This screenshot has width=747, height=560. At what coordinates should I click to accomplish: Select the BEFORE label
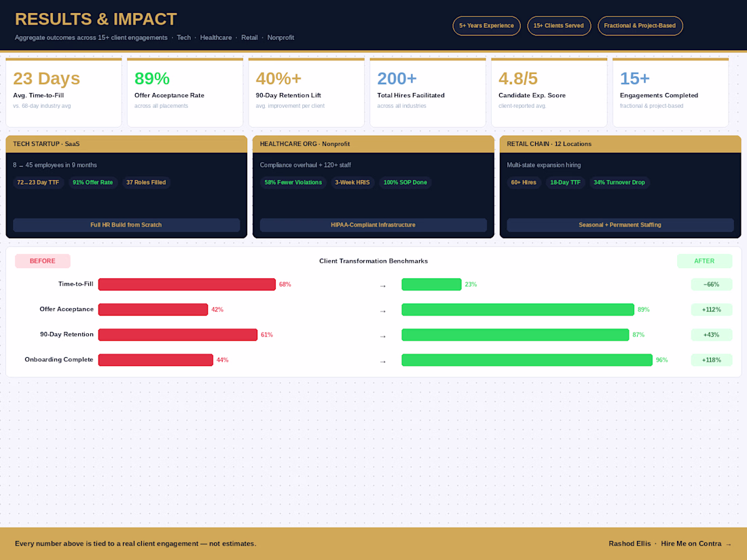(42, 261)
